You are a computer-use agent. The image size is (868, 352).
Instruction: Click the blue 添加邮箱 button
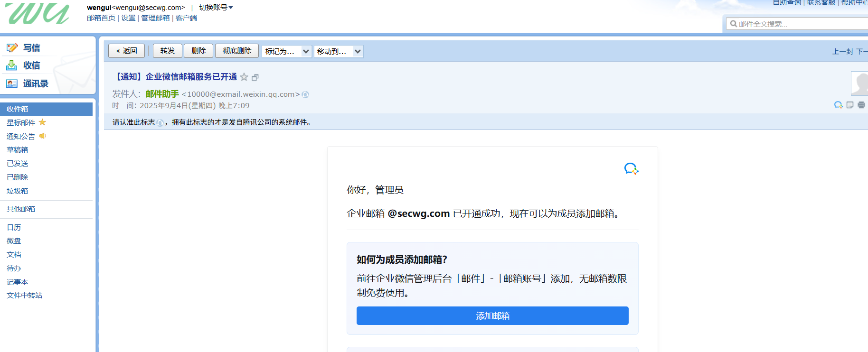(x=492, y=315)
